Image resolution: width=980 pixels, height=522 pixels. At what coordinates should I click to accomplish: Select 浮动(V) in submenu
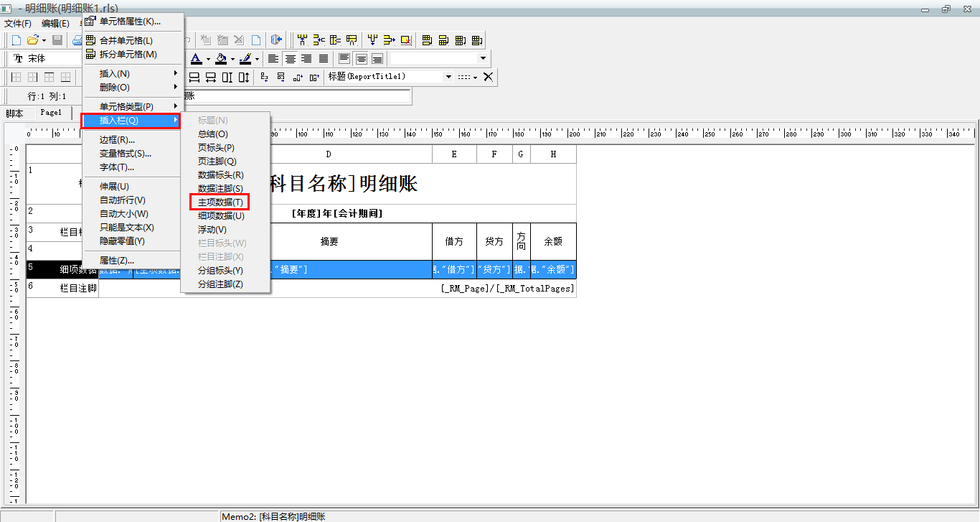coord(225,230)
